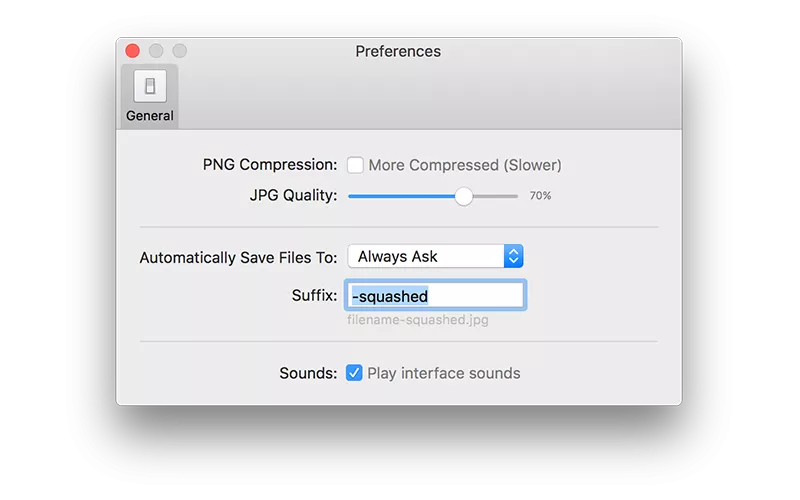Click the grayed-out zoom window button
The width and height of the screenshot is (800, 500).
tap(180, 51)
